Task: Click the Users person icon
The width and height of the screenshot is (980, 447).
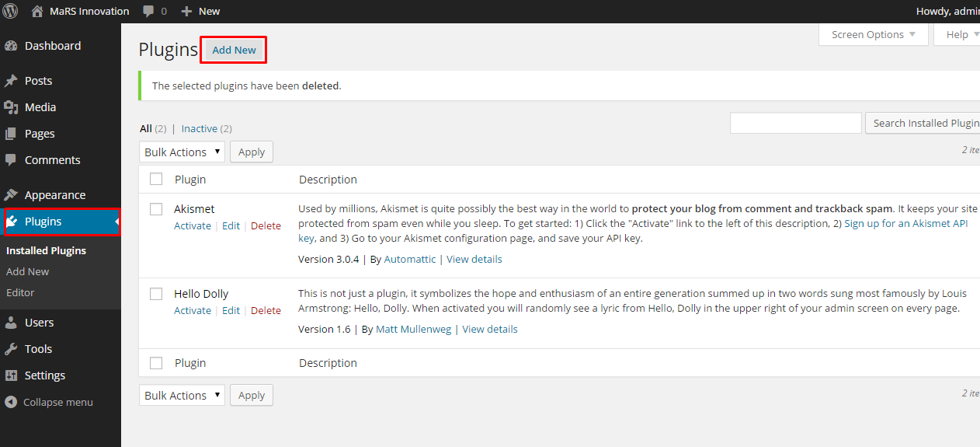Action: point(11,323)
